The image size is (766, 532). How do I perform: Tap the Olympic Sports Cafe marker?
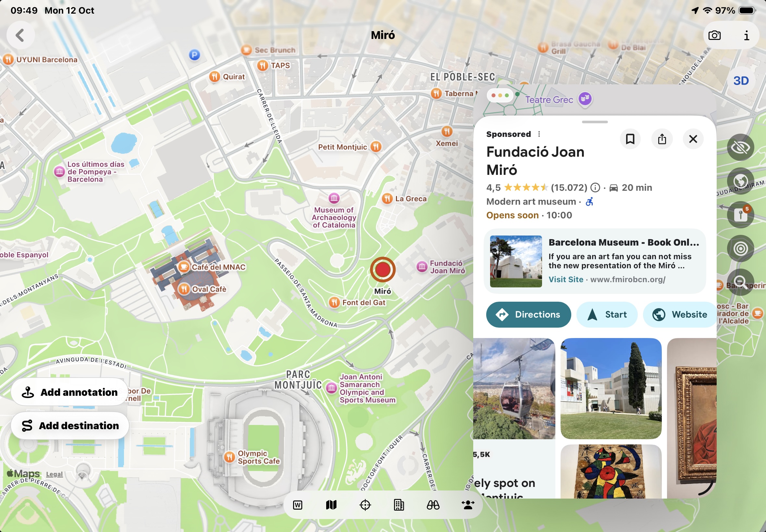click(229, 457)
